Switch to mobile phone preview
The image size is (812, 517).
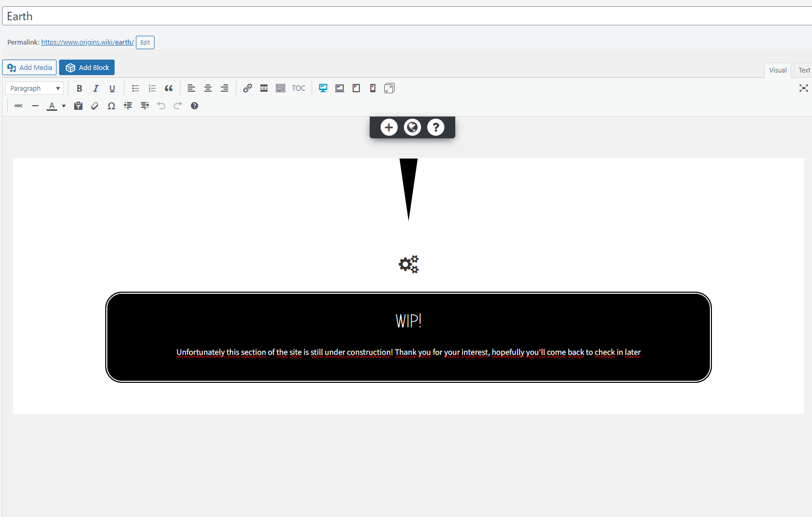pyautogui.click(x=373, y=89)
